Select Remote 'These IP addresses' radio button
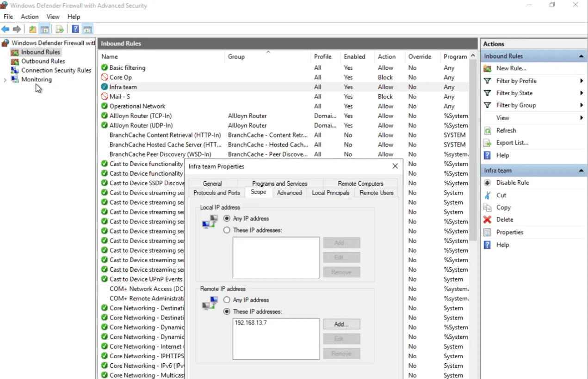 [227, 312]
